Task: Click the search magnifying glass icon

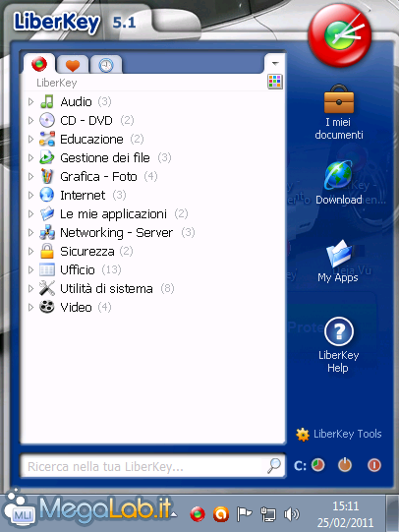Action: 274,465
